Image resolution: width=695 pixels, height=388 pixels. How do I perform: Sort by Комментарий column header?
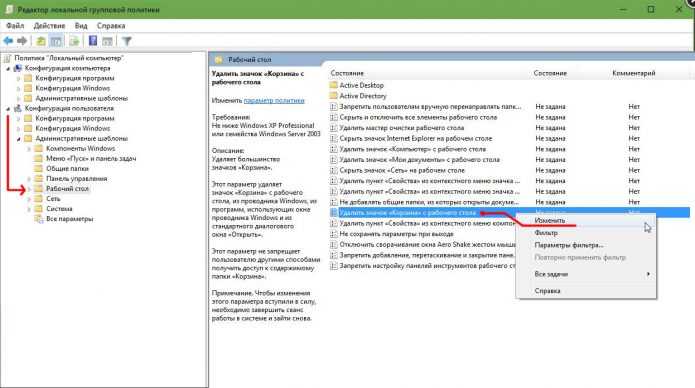click(633, 73)
